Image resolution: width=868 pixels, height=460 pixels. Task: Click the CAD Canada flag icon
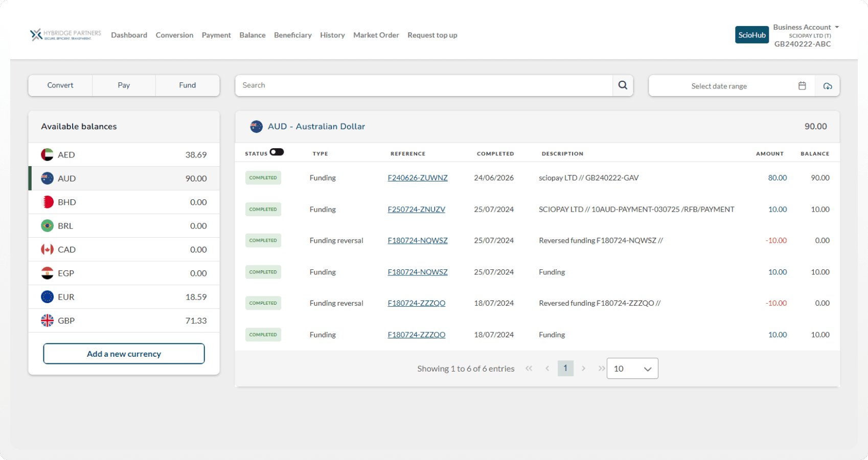[x=47, y=249]
